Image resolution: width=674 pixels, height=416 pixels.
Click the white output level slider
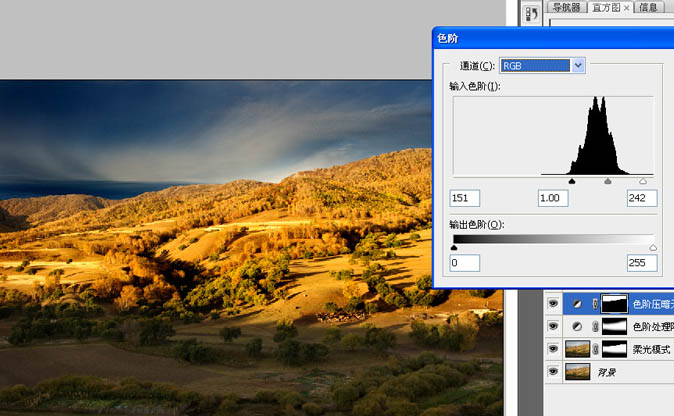pos(653,247)
